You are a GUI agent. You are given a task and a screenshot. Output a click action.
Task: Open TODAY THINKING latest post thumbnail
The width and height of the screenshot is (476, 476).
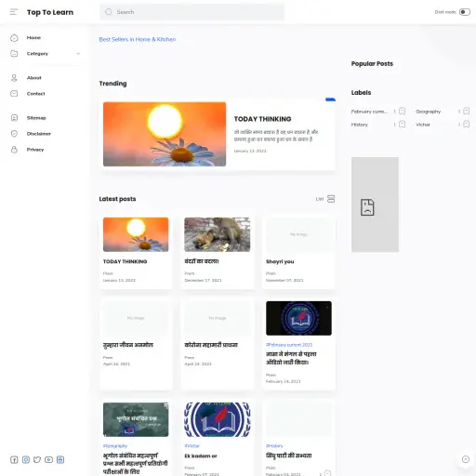[136, 234]
